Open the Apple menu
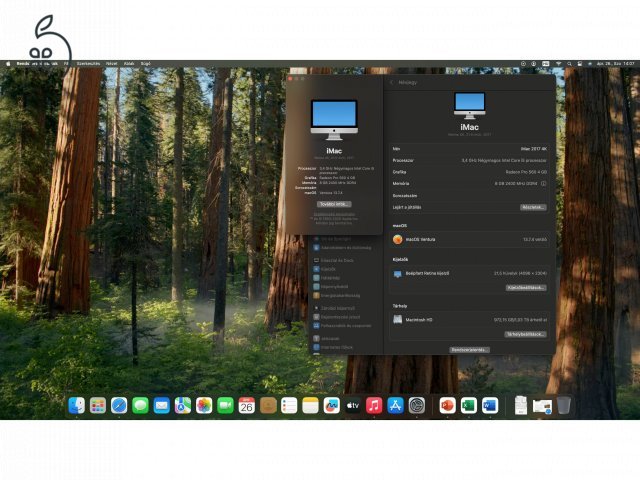The width and height of the screenshot is (640, 480). (x=8, y=64)
